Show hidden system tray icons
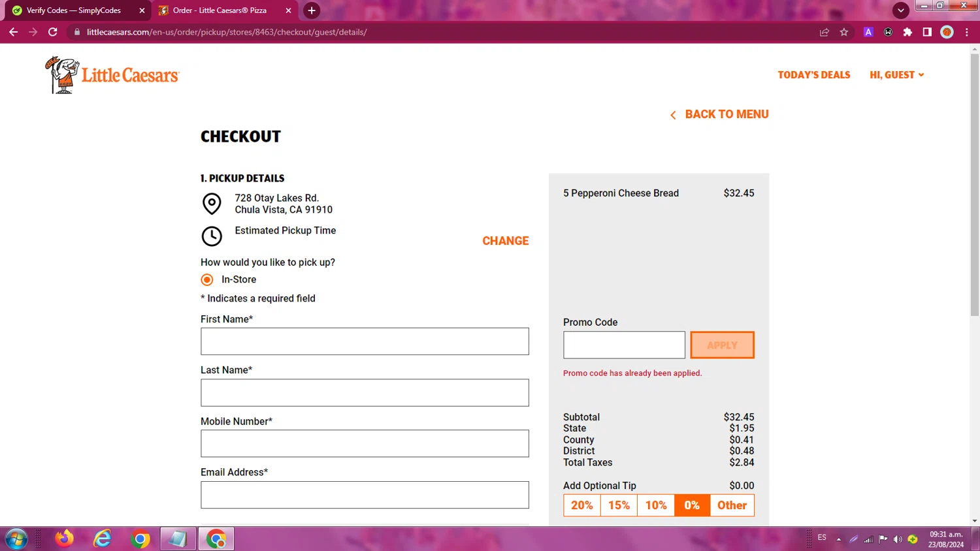Screen dimensions: 980x551 point(839,539)
